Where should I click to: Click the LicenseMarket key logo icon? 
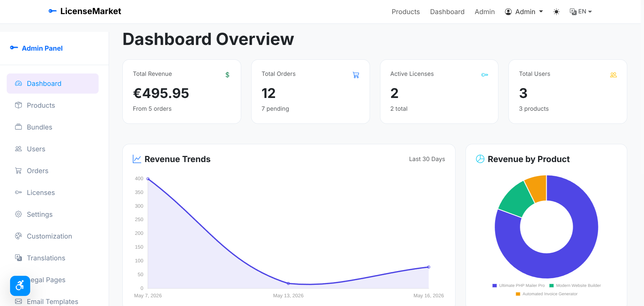(x=53, y=11)
